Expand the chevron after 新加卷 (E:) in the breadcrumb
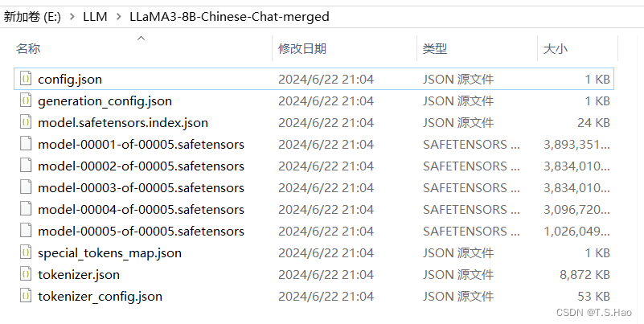This screenshot has width=644, height=324. (72, 17)
